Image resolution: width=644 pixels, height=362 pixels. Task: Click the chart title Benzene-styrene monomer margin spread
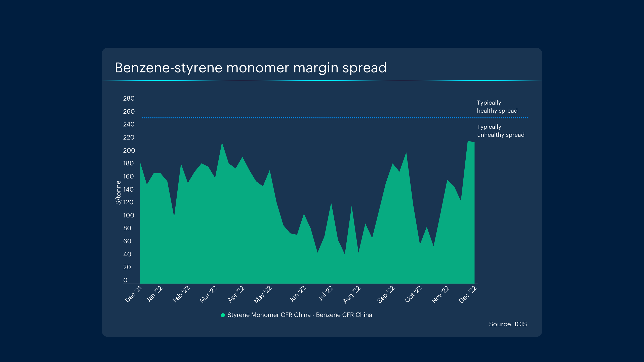coord(250,68)
